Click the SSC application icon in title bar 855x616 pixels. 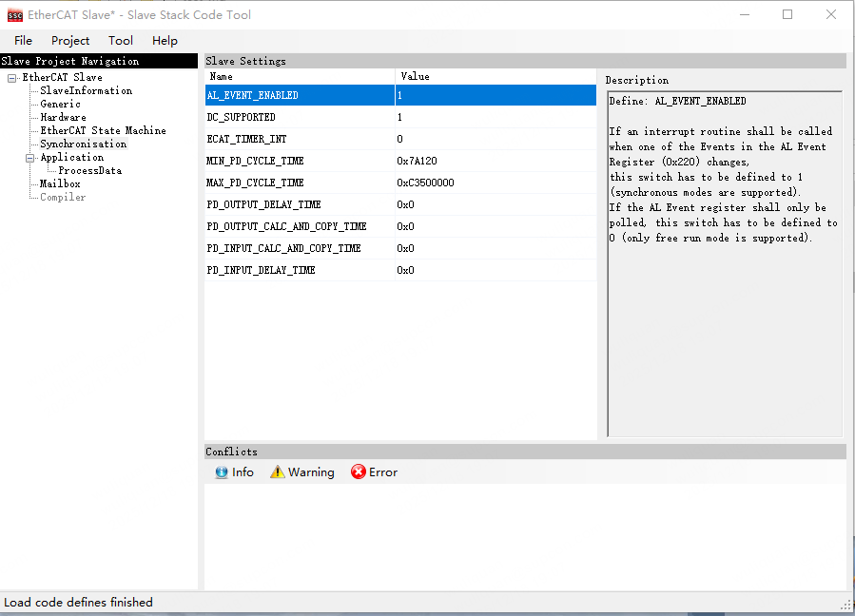tap(14, 15)
